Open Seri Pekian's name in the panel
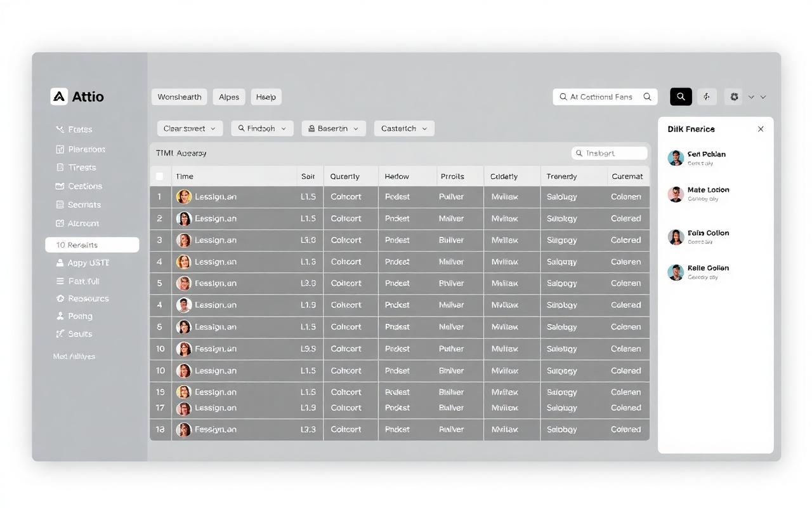The width and height of the screenshot is (812, 508). (706, 154)
